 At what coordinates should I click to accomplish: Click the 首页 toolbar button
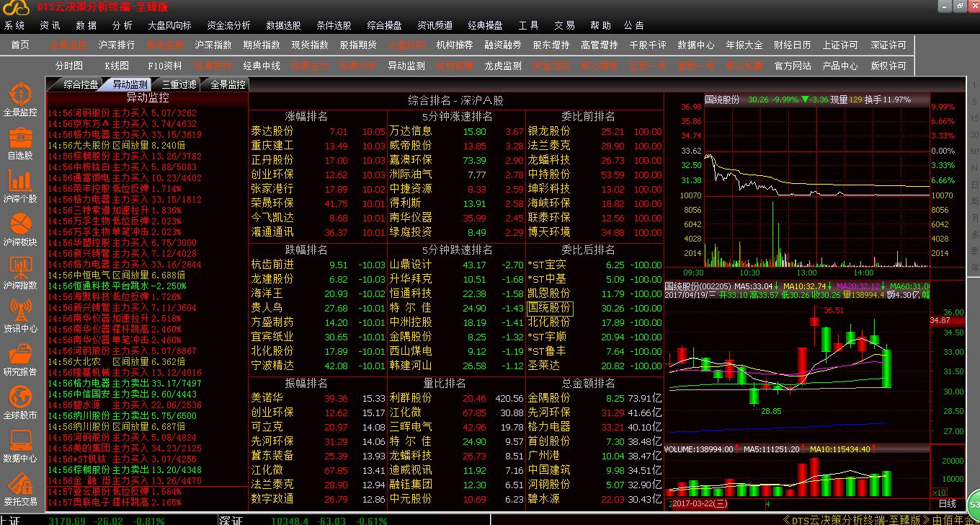[x=20, y=45]
